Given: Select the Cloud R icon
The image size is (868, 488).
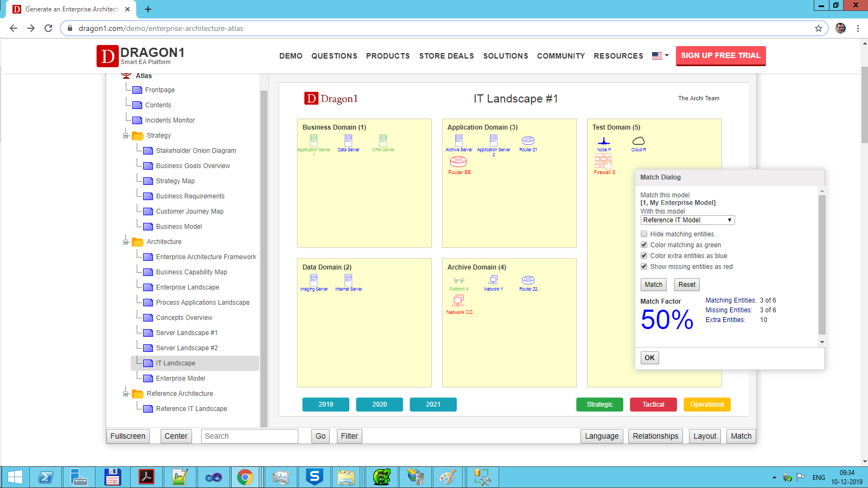Looking at the screenshot, I should point(639,141).
